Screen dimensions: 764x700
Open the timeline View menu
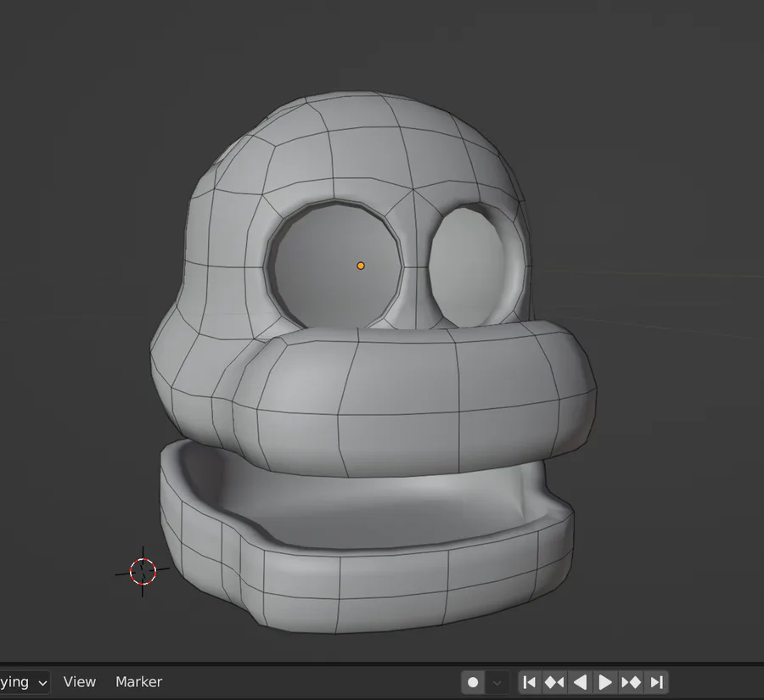tap(80, 682)
